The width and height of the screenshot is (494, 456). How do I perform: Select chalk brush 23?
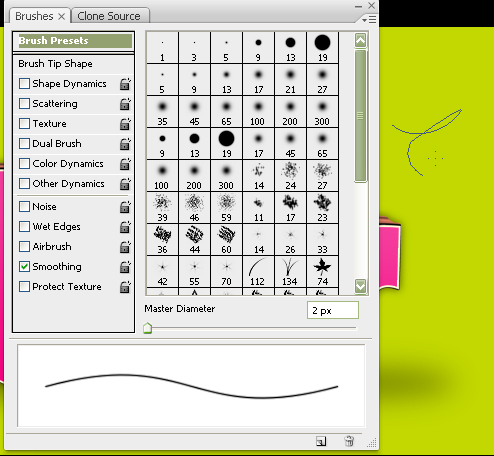pyautogui.click(x=322, y=208)
